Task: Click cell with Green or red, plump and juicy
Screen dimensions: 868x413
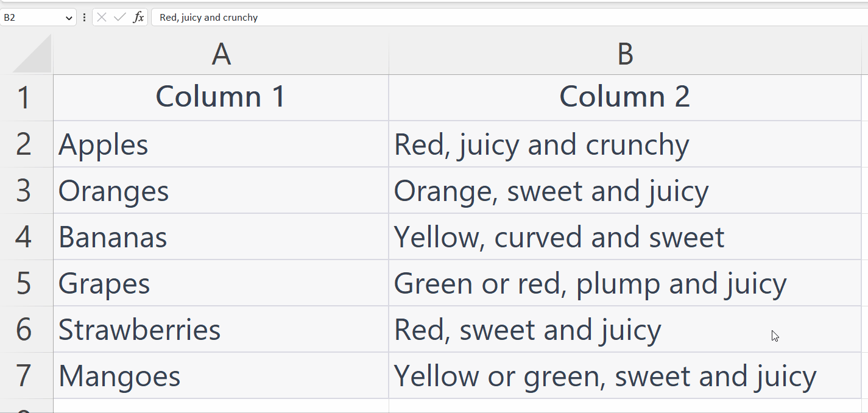Action: [625, 283]
